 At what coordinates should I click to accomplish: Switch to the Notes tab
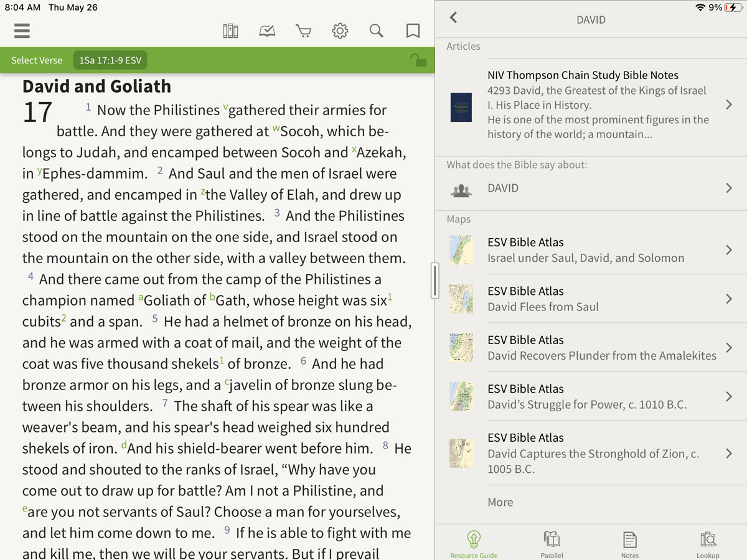point(630,544)
